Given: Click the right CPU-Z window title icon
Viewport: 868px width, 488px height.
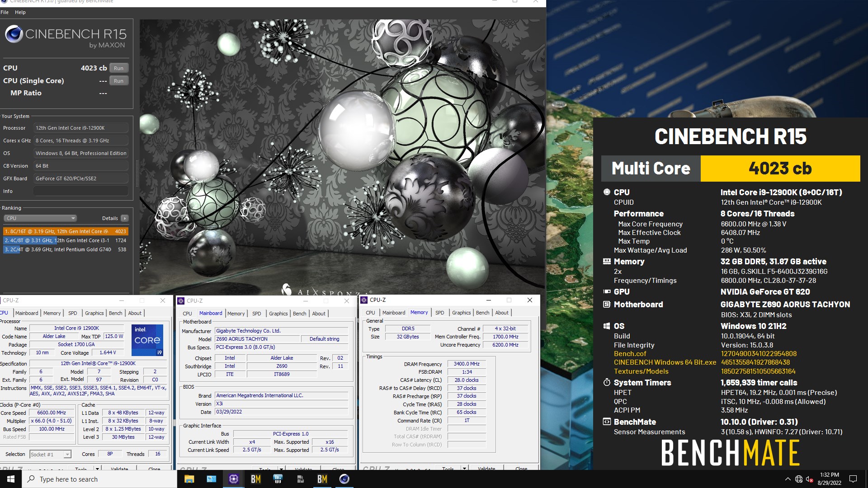Looking at the screenshot, I should [x=364, y=300].
